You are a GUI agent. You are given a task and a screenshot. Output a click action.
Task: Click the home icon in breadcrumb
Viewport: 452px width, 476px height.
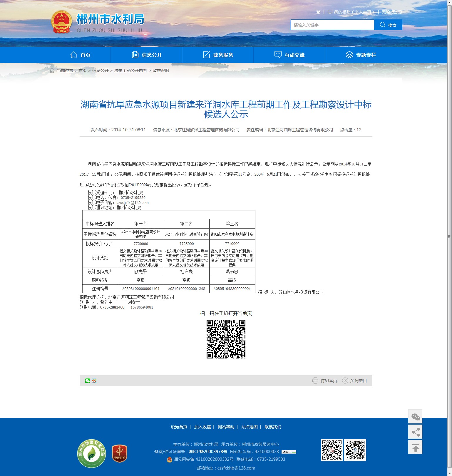[52, 71]
